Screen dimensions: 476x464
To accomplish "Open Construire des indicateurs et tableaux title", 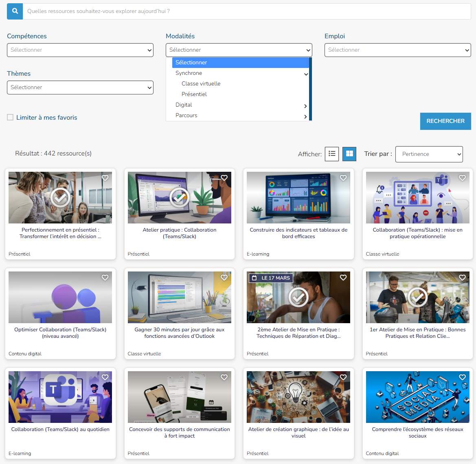I will 298,233.
